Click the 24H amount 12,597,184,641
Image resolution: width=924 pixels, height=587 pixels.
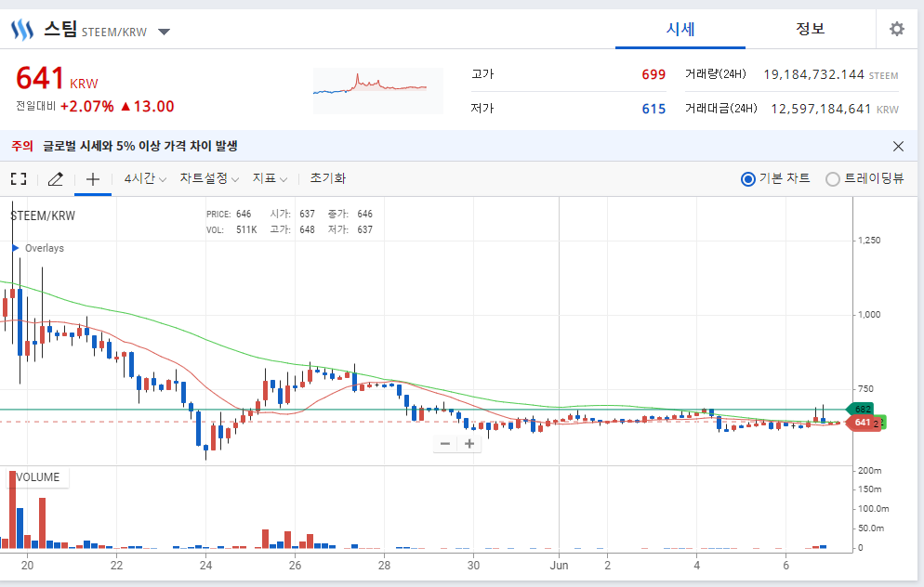[821, 109]
